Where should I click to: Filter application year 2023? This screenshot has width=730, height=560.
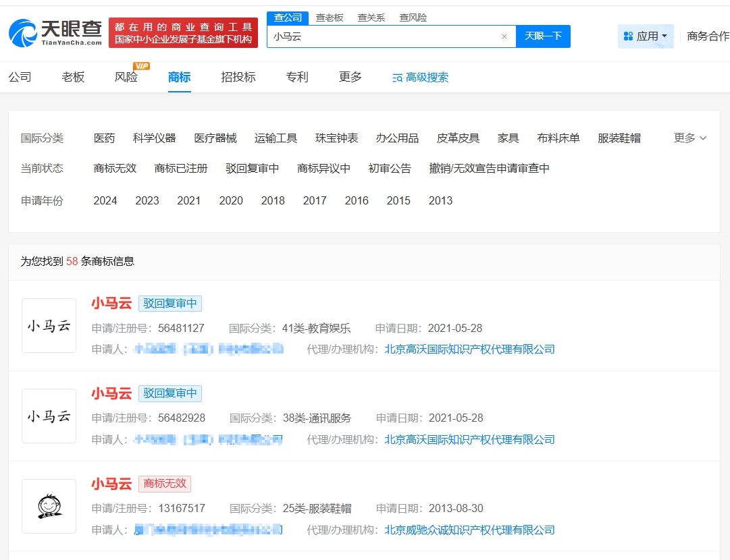click(147, 200)
